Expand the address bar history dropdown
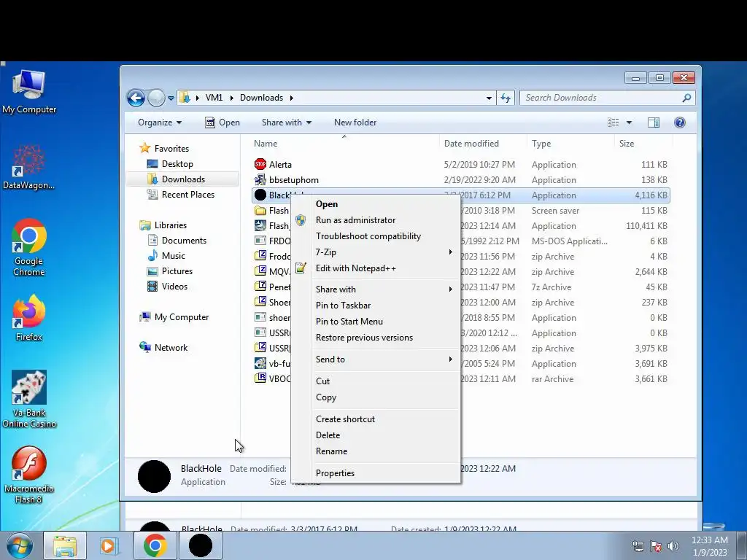This screenshot has width=747, height=560. pos(489,98)
